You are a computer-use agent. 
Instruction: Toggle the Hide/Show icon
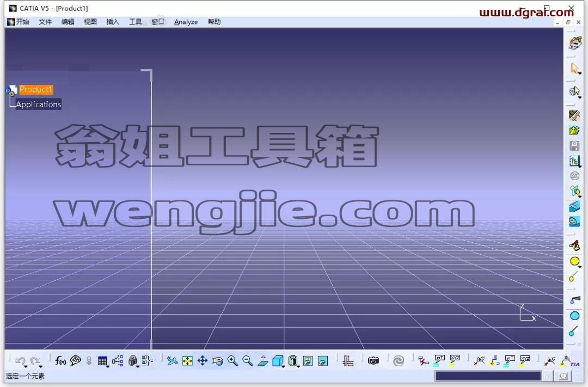click(308, 361)
